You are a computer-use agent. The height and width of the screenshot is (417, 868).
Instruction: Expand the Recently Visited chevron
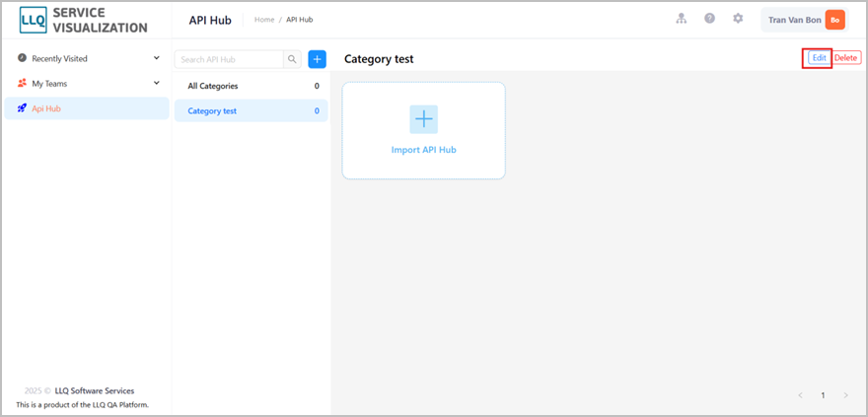pos(157,57)
